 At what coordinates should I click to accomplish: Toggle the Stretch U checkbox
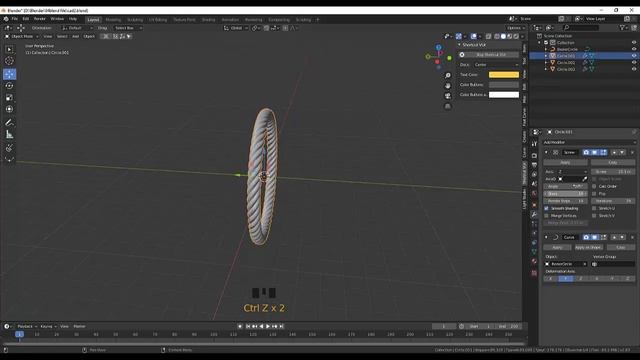pyautogui.click(x=594, y=208)
